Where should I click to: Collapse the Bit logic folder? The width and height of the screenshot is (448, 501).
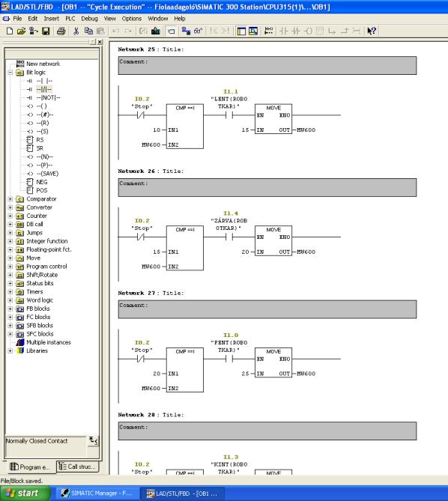pos(10,73)
